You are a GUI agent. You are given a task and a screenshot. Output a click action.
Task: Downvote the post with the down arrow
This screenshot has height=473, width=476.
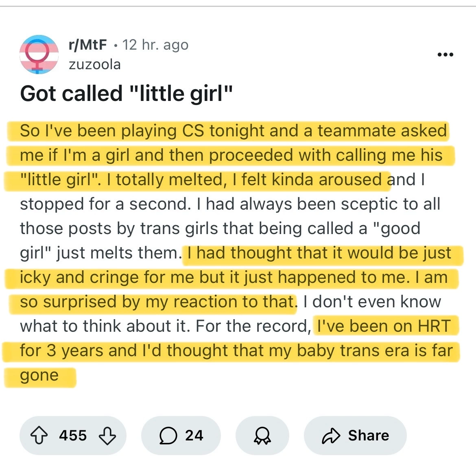(107, 436)
